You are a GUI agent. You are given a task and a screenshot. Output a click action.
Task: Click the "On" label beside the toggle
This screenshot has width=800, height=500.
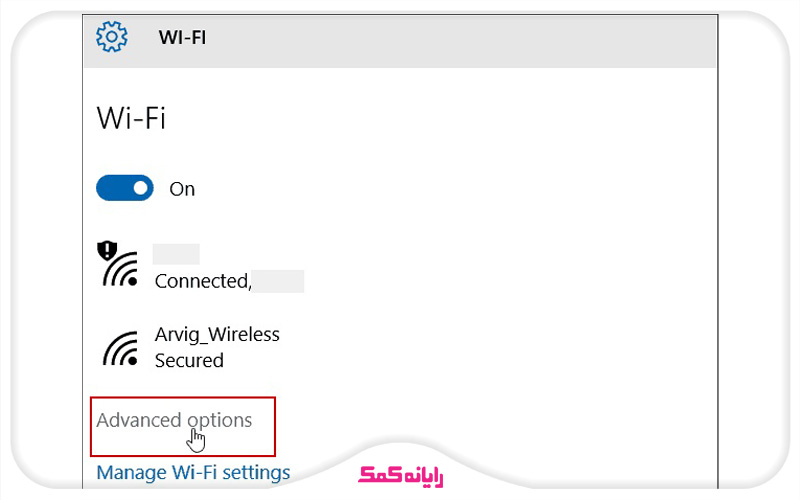tap(182, 189)
